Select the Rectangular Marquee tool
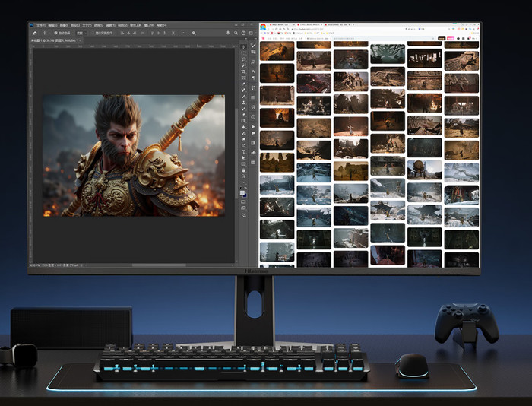Viewport: 532px width, 406px height. click(x=244, y=54)
